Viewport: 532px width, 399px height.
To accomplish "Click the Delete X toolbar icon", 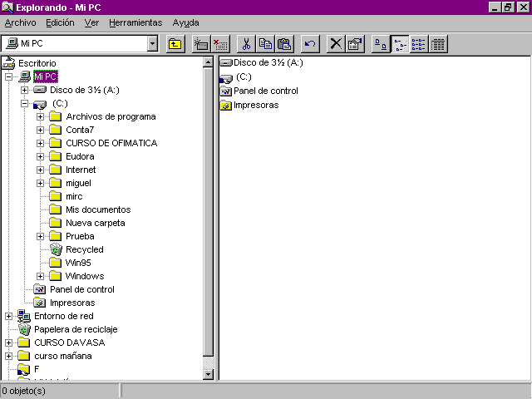I will [x=336, y=44].
